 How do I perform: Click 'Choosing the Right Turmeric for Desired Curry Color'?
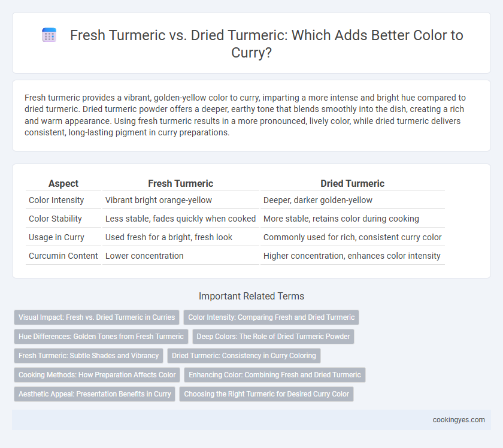[266, 394]
